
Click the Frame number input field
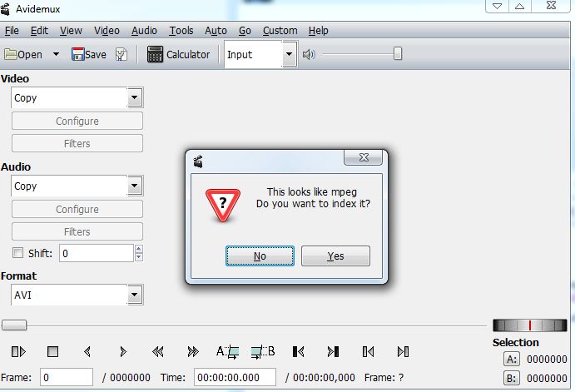click(x=67, y=377)
